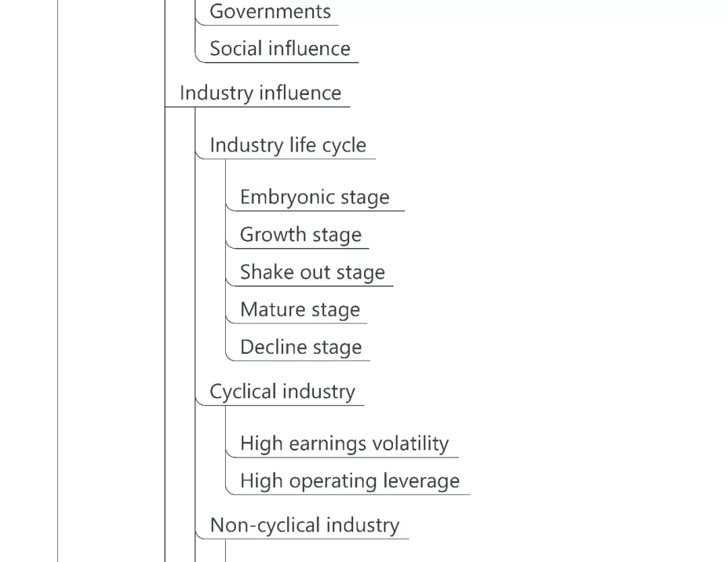Image resolution: width=728 pixels, height=562 pixels.
Task: Select the Non-cyclical industry branch
Action: 305,525
